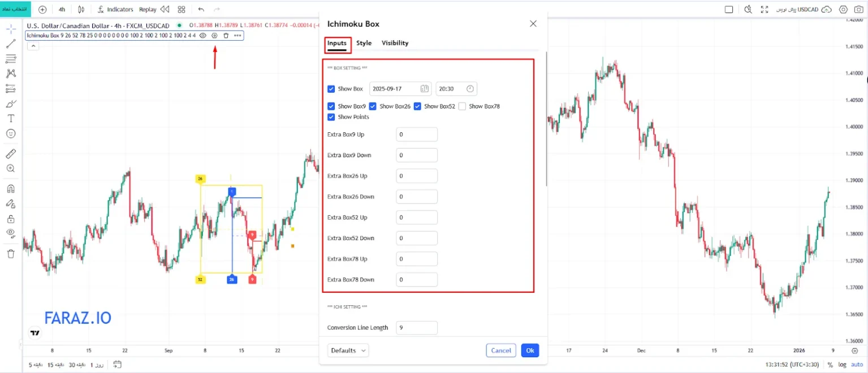Click the Undo arrow in the toolbar
The width and height of the screenshot is (868, 373).
[201, 9]
